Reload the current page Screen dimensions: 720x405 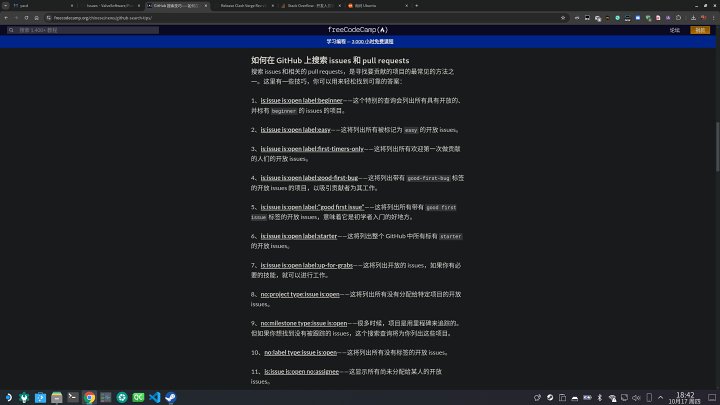pyautogui.click(x=26, y=18)
